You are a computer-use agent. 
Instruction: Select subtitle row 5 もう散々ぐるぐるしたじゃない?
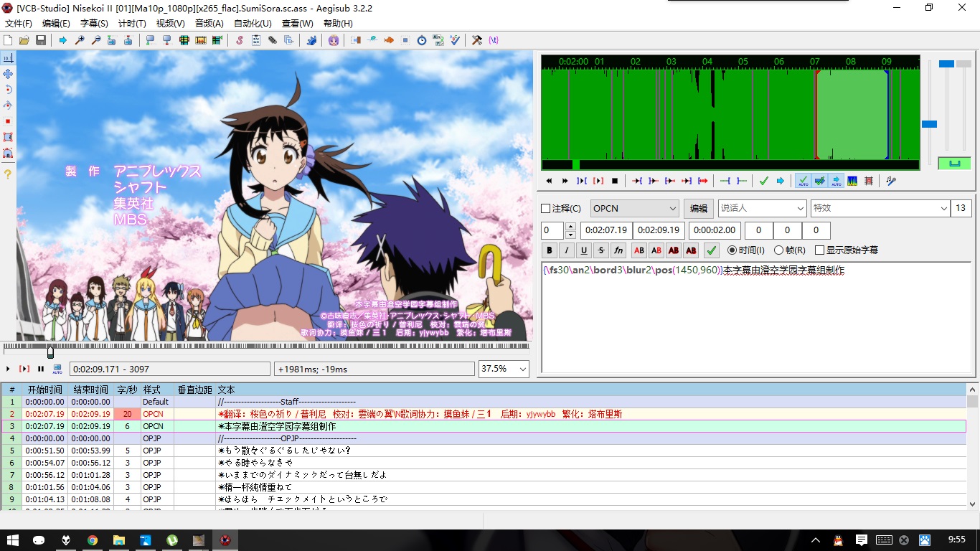[x=484, y=451]
